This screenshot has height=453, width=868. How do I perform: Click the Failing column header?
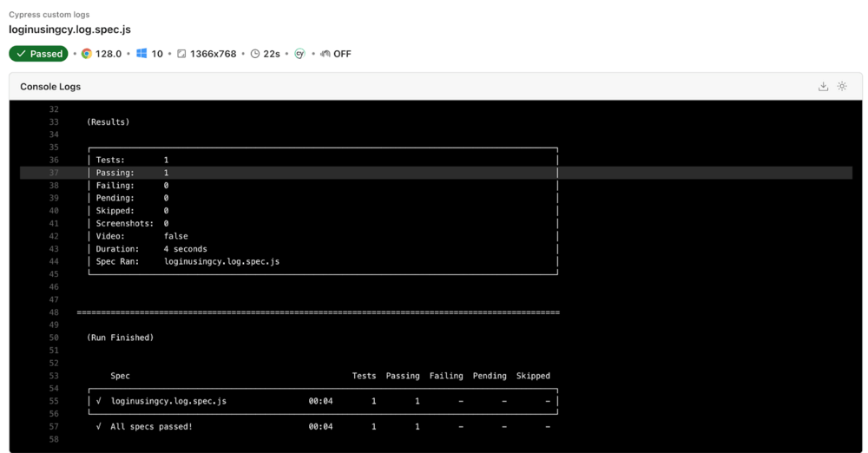coord(446,376)
